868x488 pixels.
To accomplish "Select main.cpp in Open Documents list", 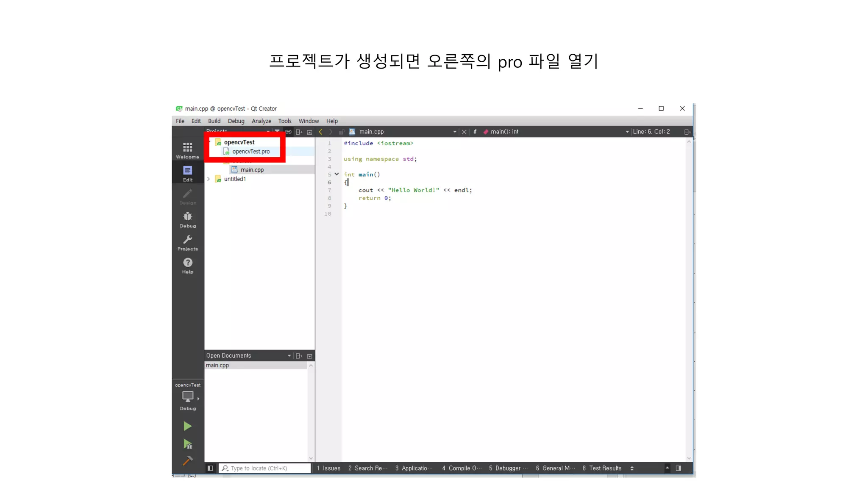I will click(256, 365).
